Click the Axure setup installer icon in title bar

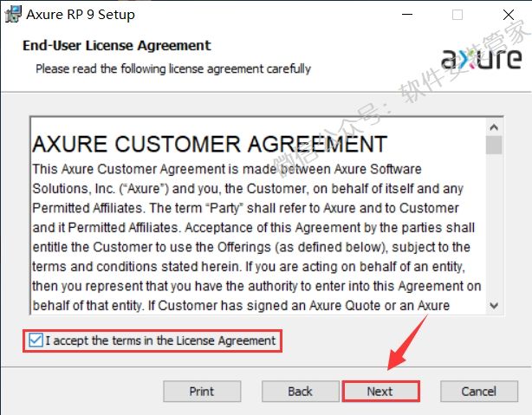pos(12,15)
